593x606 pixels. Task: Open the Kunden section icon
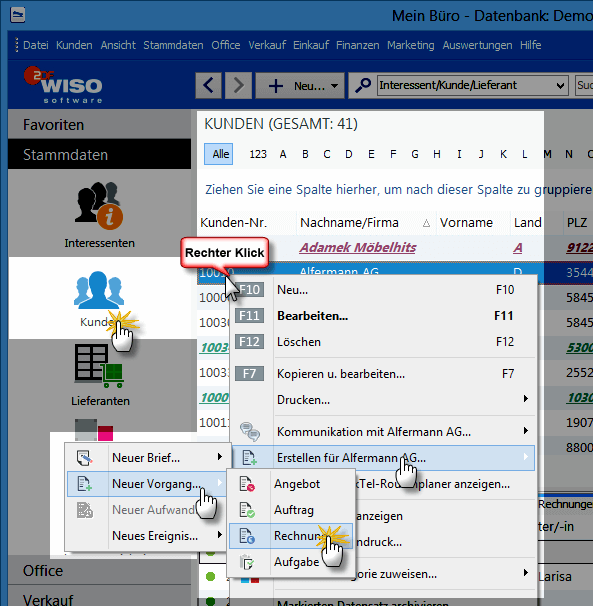pyautogui.click(x=99, y=290)
